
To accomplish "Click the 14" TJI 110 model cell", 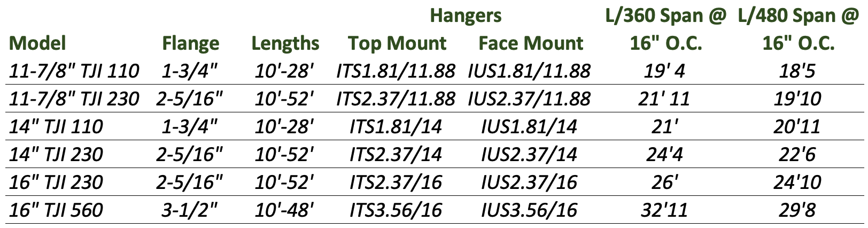I will 56,126.
